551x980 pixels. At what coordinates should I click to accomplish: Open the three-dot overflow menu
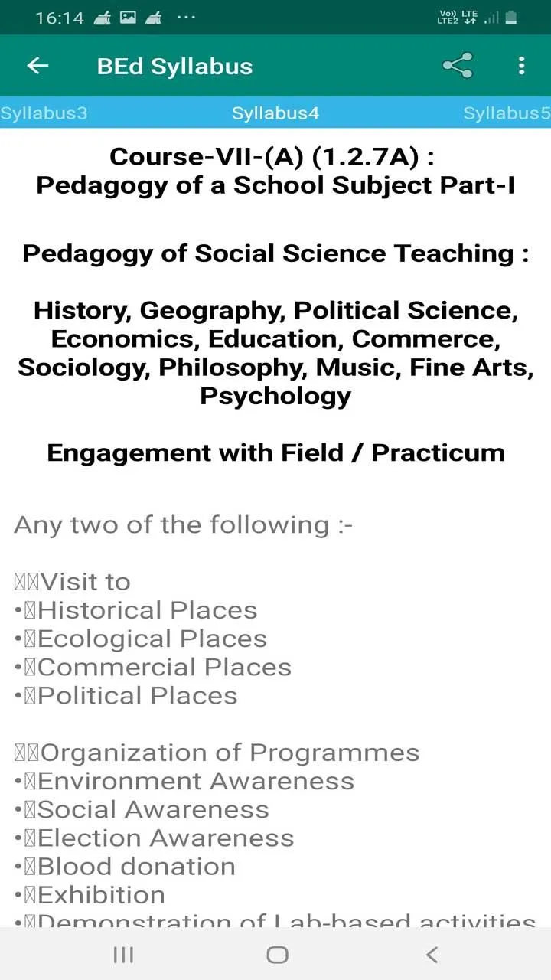pos(521,66)
